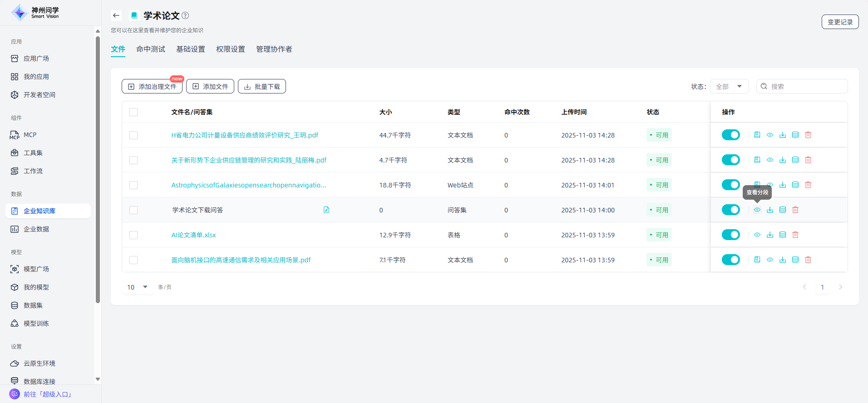The width and height of the screenshot is (868, 403).
Task: Click the database icon for 关于新形势下企业供应链管理 row
Action: [795, 160]
